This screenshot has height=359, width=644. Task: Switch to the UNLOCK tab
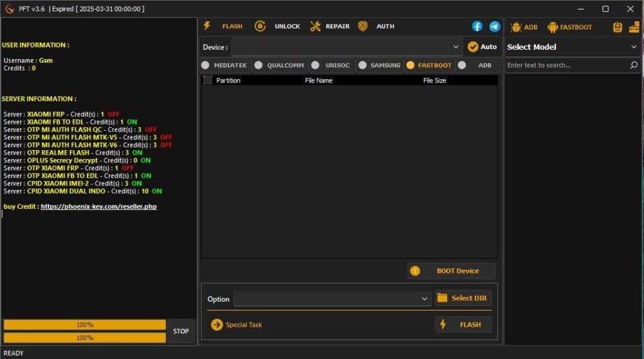tap(287, 26)
